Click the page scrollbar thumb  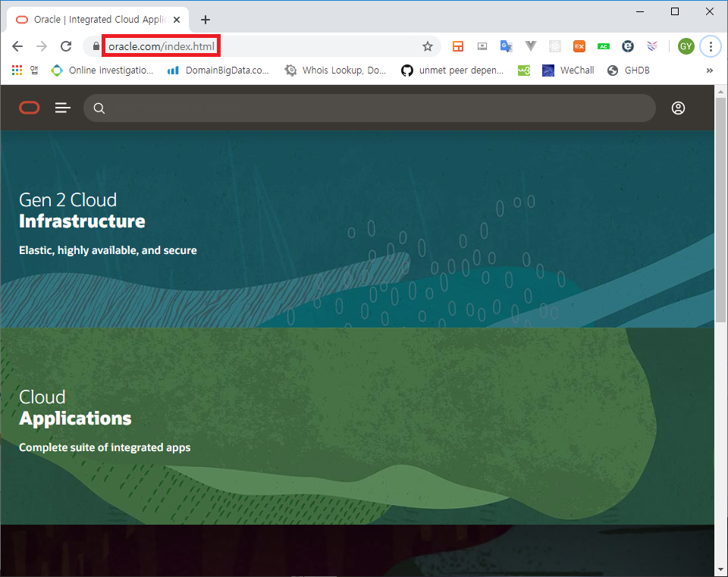click(x=720, y=209)
